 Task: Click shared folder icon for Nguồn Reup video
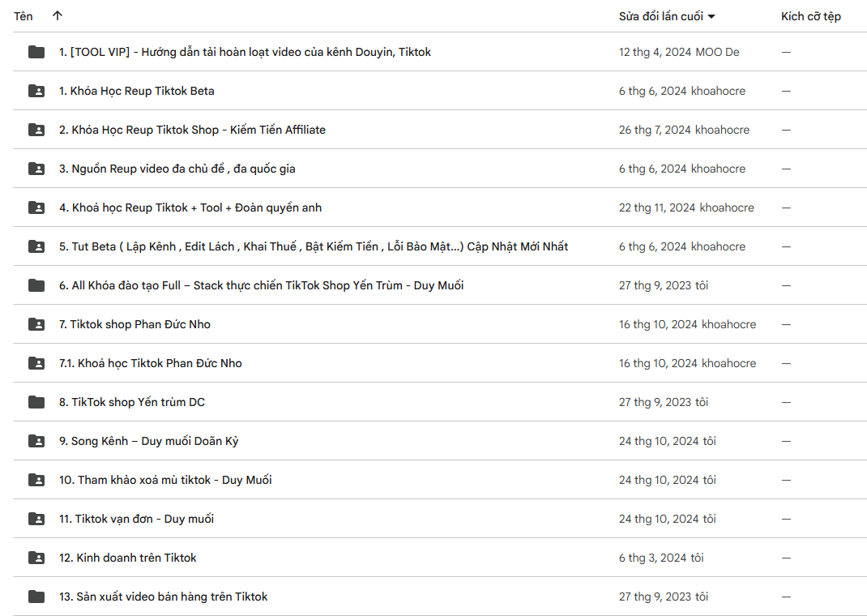coord(36,169)
